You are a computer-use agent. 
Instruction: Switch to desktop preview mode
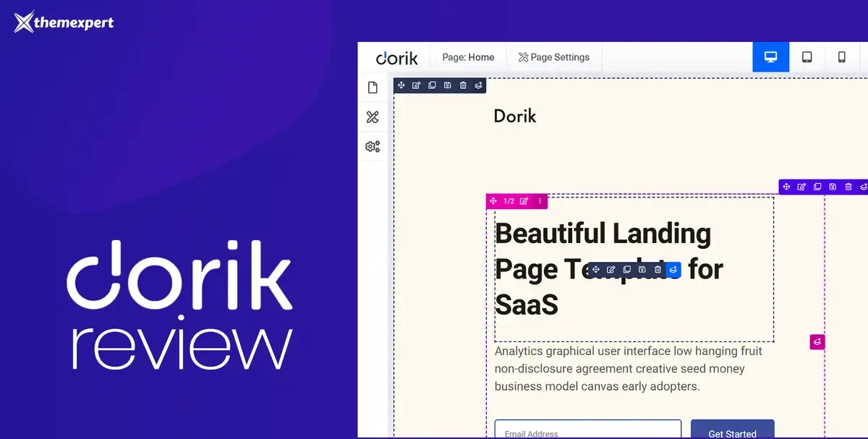click(x=771, y=57)
